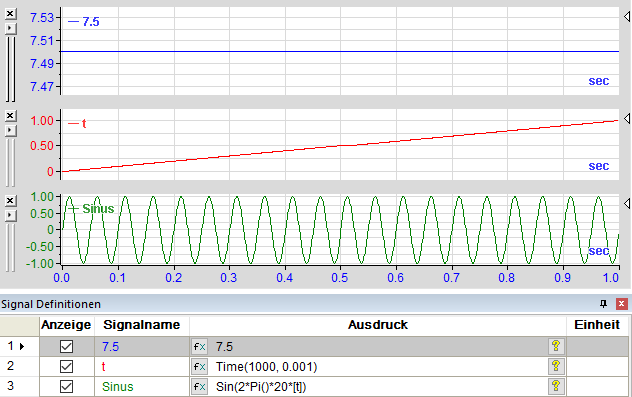Click vertical slider beside 7.5 graph
This screenshot has height=397, width=632.
[x=11, y=68]
